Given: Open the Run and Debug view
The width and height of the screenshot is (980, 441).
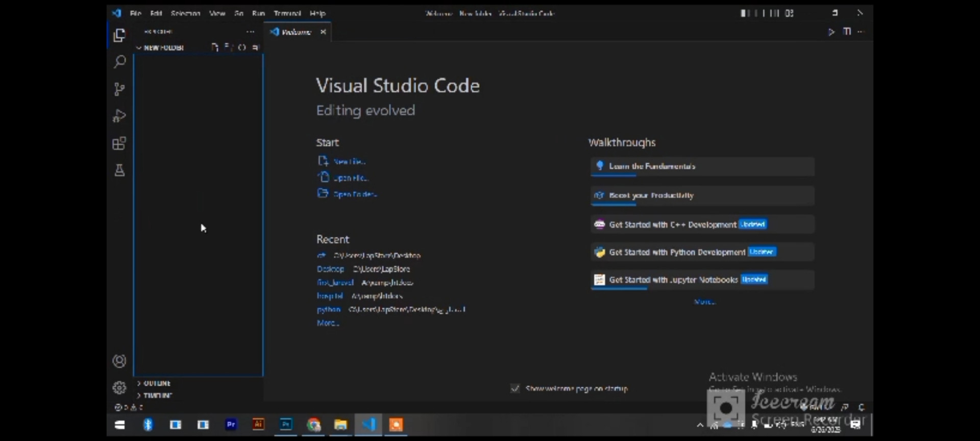Looking at the screenshot, I should point(119,116).
